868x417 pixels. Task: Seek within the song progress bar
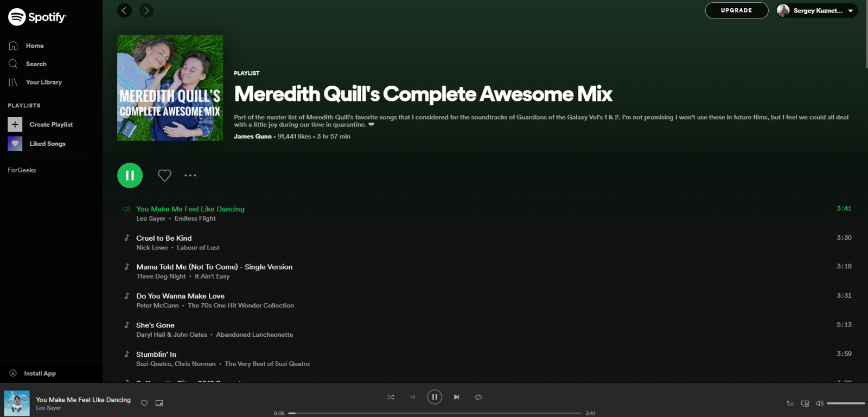coord(435,413)
